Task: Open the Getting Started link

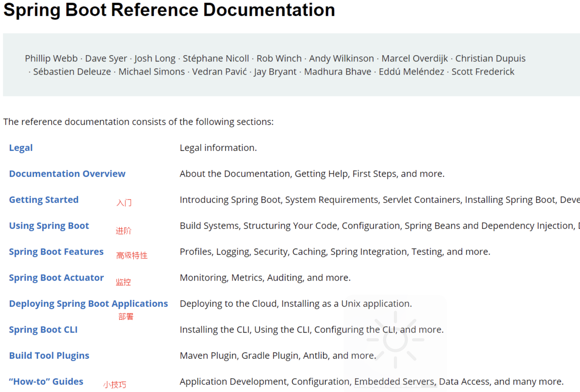Action: tap(44, 200)
